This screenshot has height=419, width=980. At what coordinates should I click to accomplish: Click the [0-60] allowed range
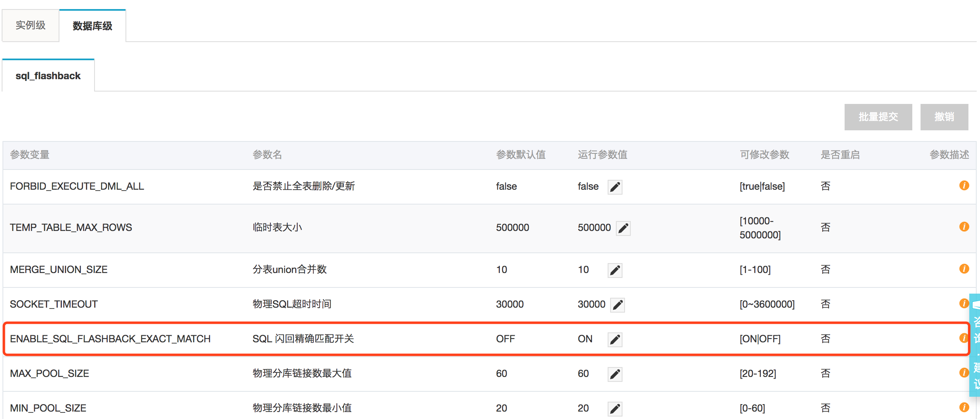[x=752, y=408]
